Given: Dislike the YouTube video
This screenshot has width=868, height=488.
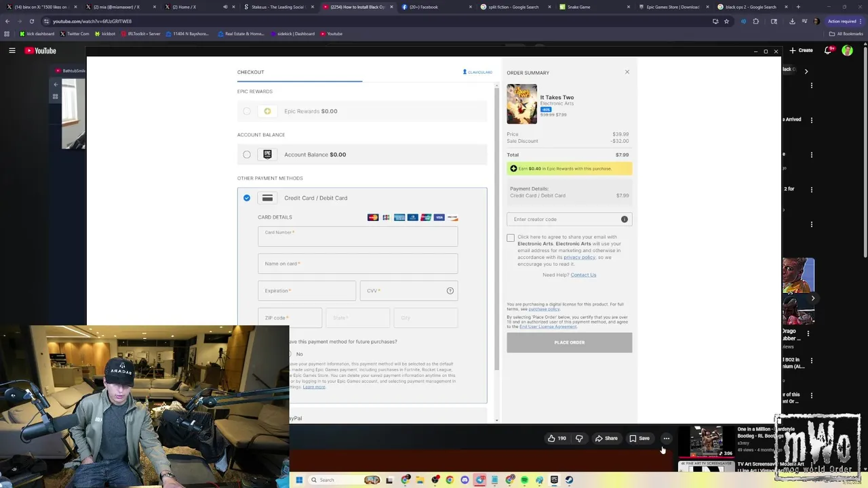Looking at the screenshot, I should coord(579,439).
